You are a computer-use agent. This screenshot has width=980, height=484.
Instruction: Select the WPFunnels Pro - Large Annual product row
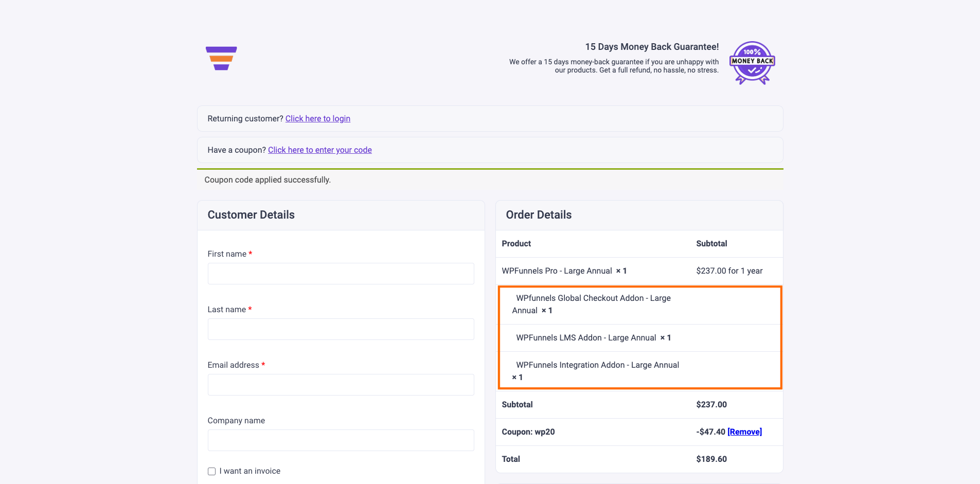click(639, 271)
